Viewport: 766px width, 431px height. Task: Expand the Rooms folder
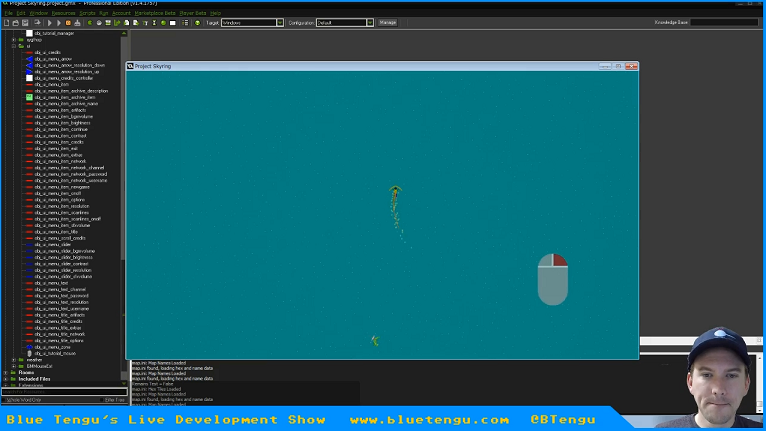click(x=6, y=372)
